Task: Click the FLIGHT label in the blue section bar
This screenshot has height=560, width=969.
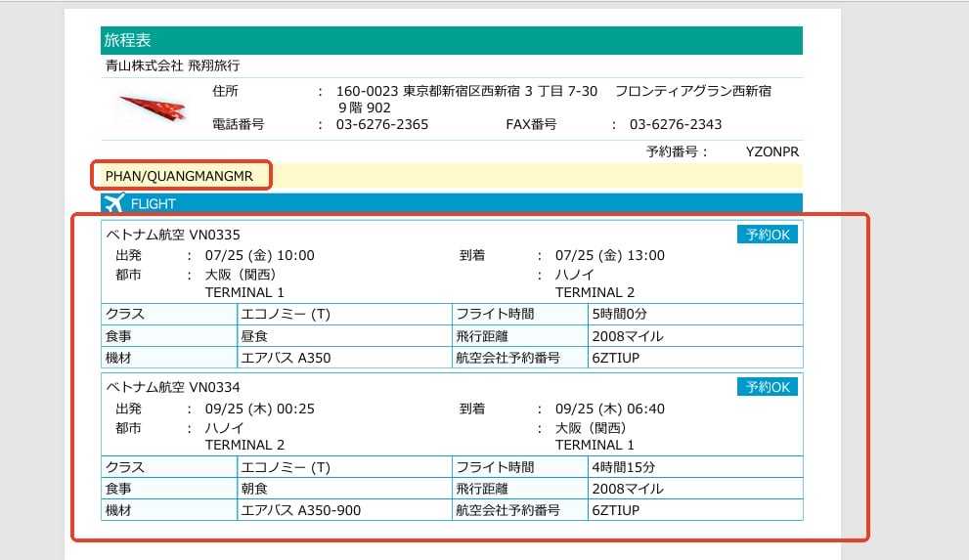Action: [153, 204]
